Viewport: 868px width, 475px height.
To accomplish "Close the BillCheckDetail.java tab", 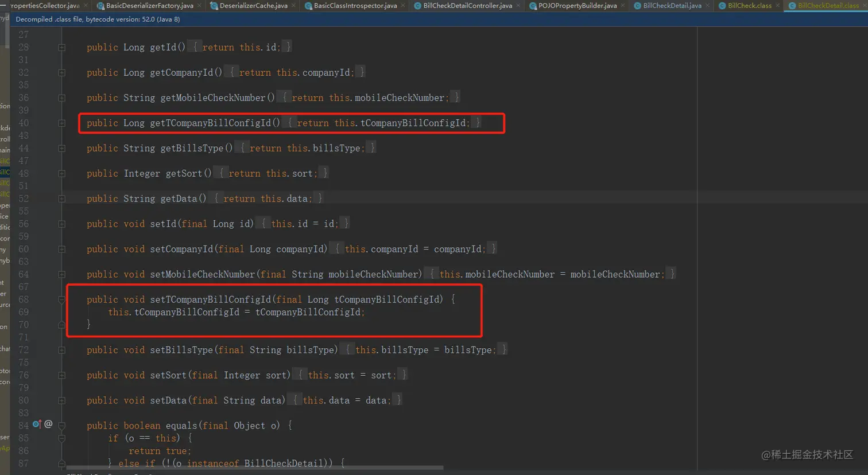I will coord(708,6).
